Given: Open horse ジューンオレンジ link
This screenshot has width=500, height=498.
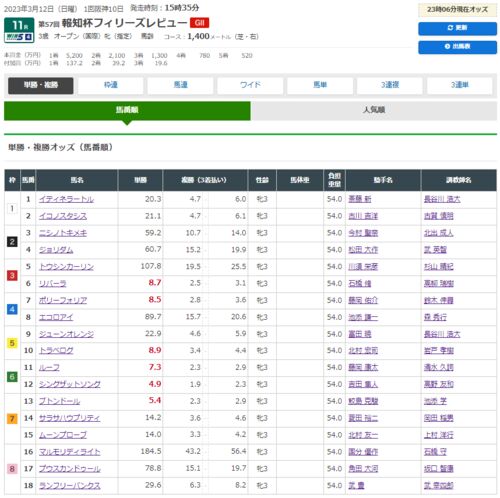Looking at the screenshot, I should point(66,334).
